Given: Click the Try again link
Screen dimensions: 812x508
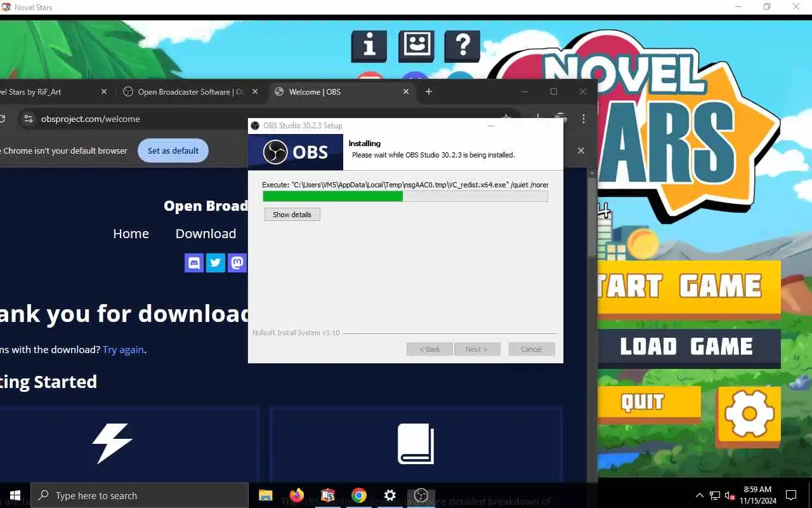Looking at the screenshot, I should 123,349.
